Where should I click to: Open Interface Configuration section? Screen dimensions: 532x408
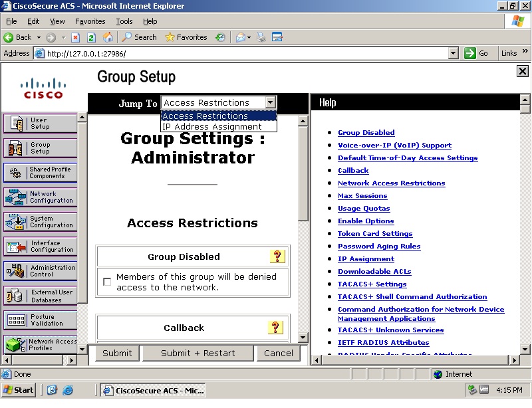coord(40,247)
